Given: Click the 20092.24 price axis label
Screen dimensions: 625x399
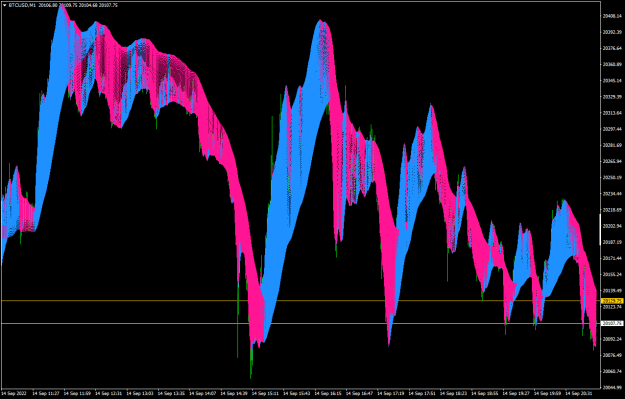Looking at the screenshot, I should pyautogui.click(x=612, y=339).
